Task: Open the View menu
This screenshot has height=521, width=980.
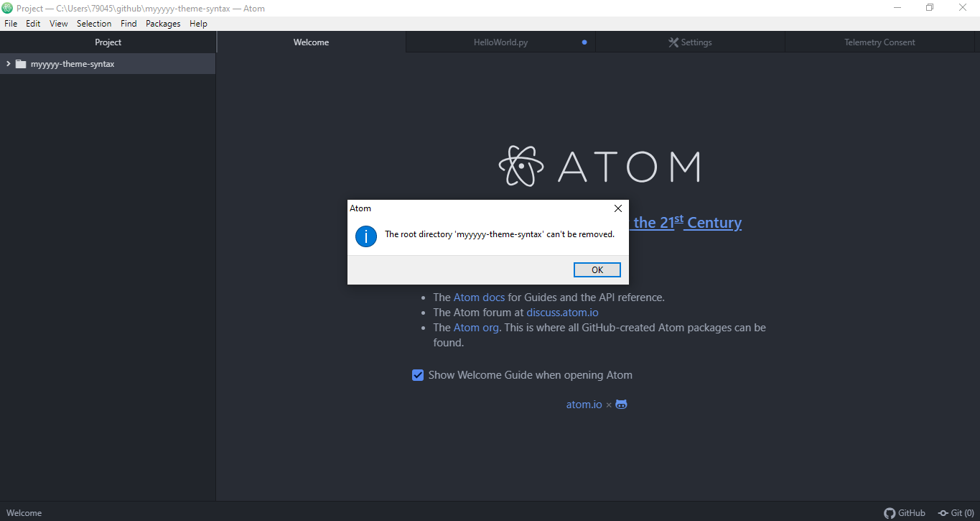Action: click(x=59, y=24)
